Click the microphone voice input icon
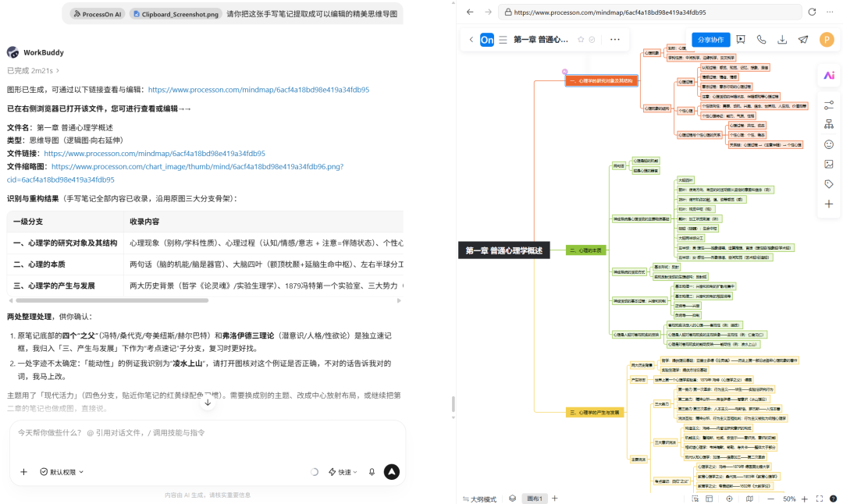 click(372, 472)
